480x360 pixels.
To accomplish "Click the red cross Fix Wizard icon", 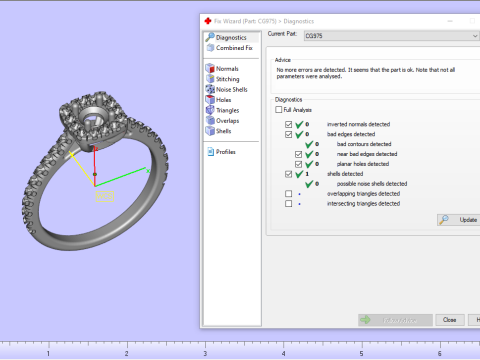I will pos(208,21).
